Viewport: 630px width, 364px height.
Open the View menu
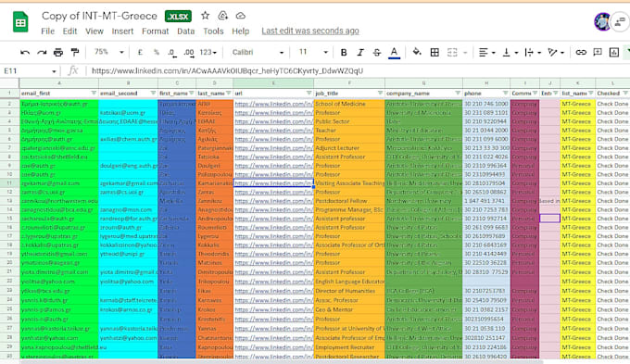94,31
